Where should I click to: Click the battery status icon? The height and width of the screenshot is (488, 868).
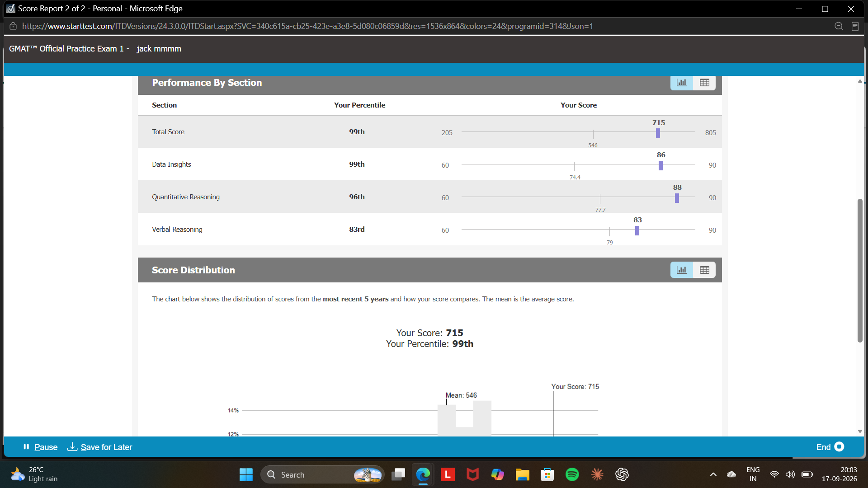(x=807, y=474)
